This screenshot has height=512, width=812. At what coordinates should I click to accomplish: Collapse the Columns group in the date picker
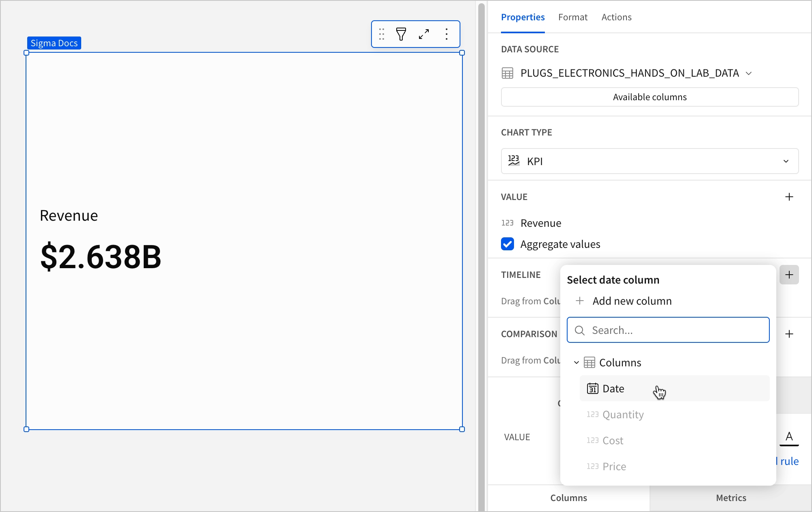tap(577, 362)
